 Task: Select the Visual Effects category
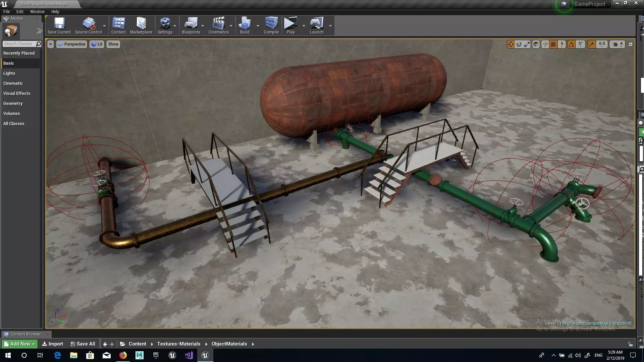pyautogui.click(x=17, y=93)
